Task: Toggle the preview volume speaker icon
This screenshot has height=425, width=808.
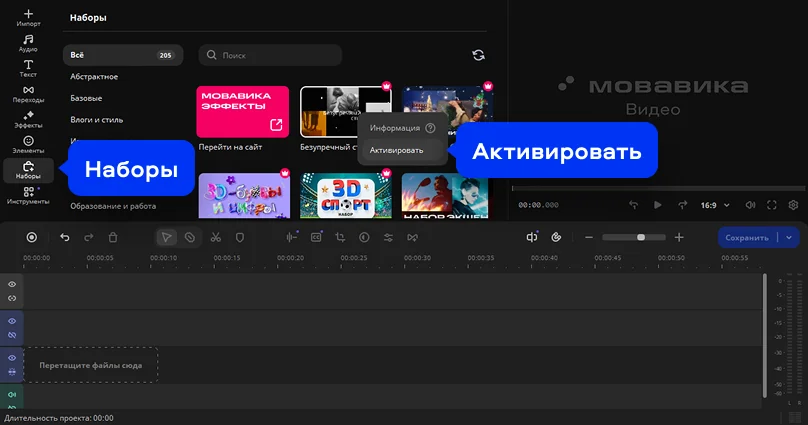Action: point(750,205)
